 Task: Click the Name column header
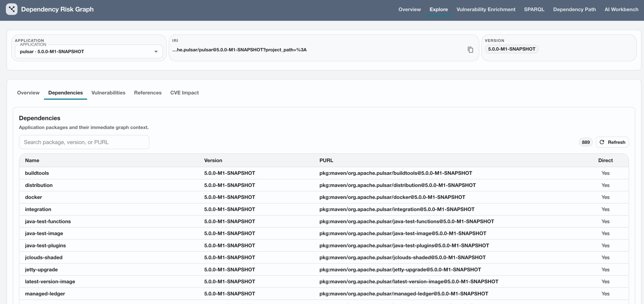[x=32, y=161]
